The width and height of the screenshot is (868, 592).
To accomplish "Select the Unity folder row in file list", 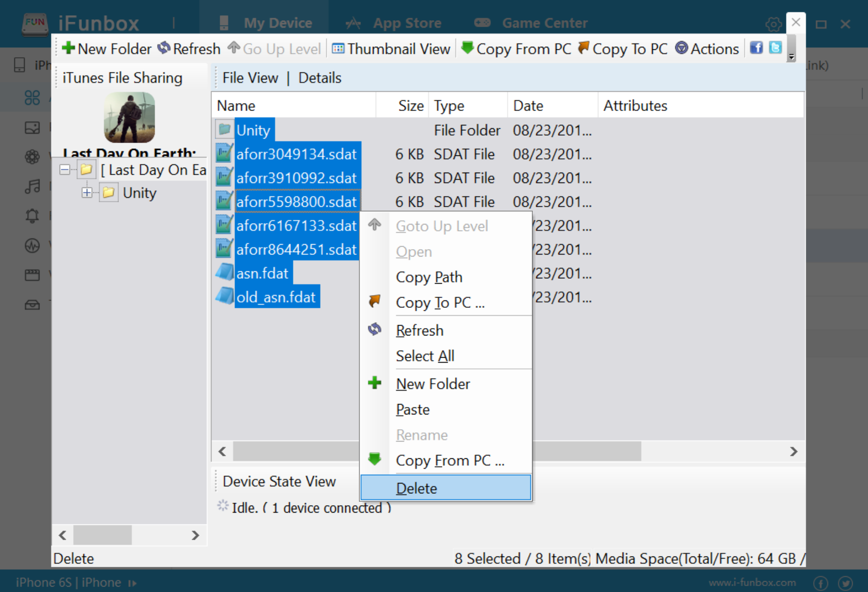I will (x=254, y=130).
